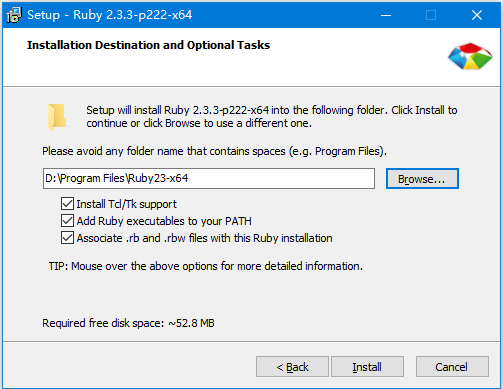Uncheck Associate .rb and .rbw files option
The image size is (503, 389).
pyautogui.click(x=67, y=238)
